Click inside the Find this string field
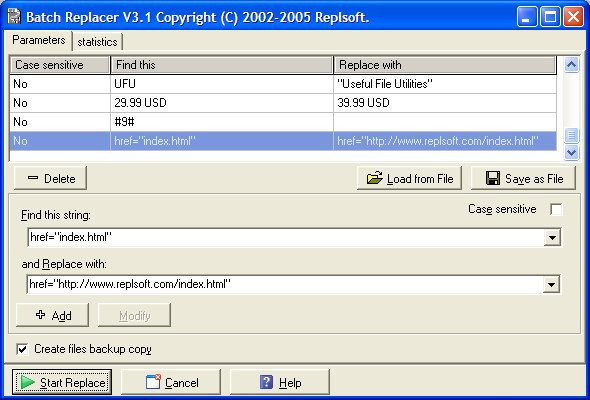Screen dimensions: 590x400 click(286, 237)
